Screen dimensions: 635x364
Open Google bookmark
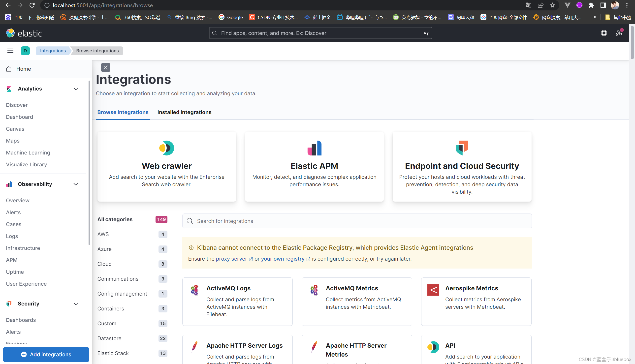tap(231, 17)
